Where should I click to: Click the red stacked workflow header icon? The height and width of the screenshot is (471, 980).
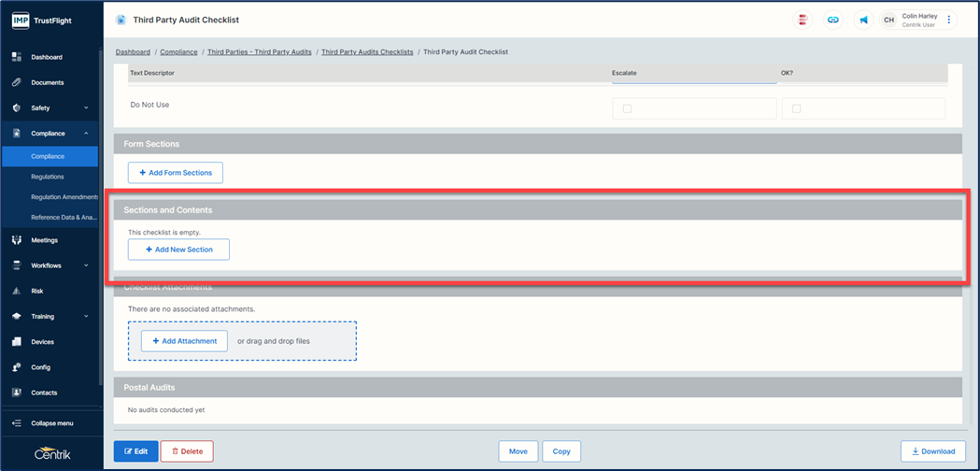[x=802, y=20]
